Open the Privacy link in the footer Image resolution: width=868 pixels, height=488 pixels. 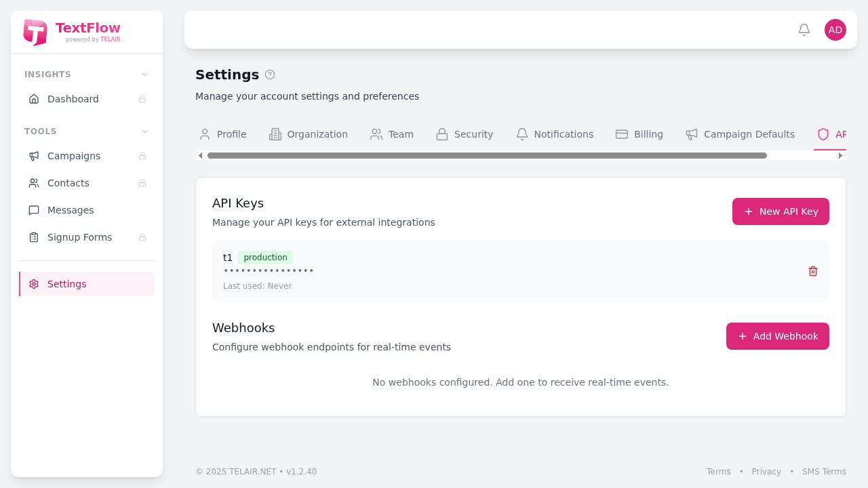(x=766, y=471)
